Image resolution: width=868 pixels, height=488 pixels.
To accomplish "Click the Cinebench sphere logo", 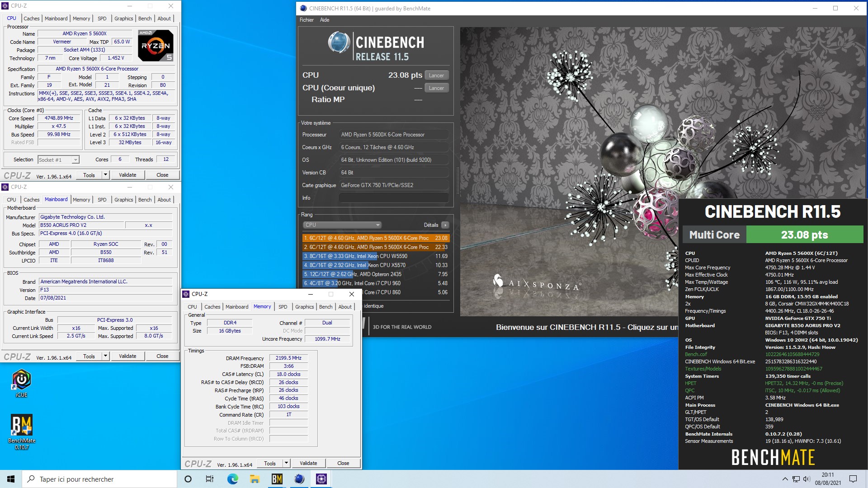I will click(x=339, y=42).
